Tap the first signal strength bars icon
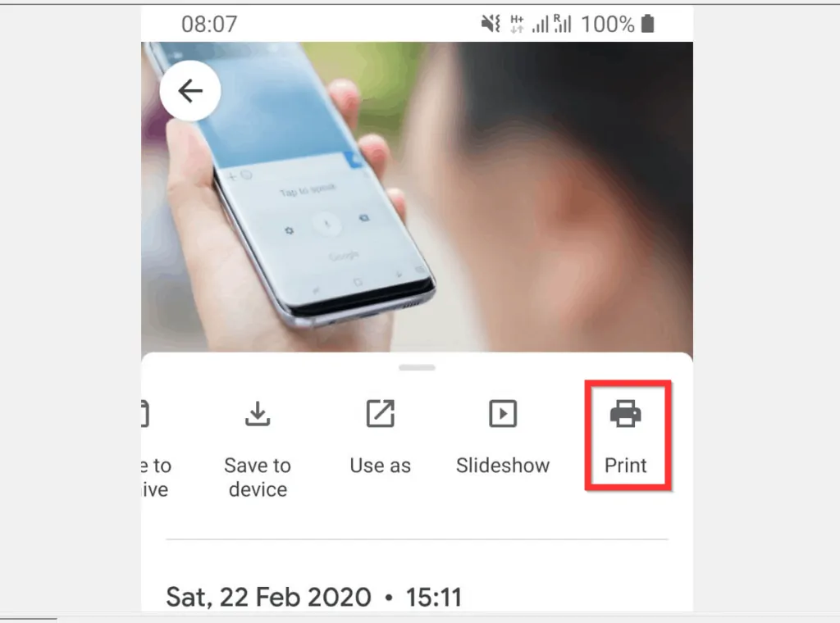840x623 pixels. [540, 25]
